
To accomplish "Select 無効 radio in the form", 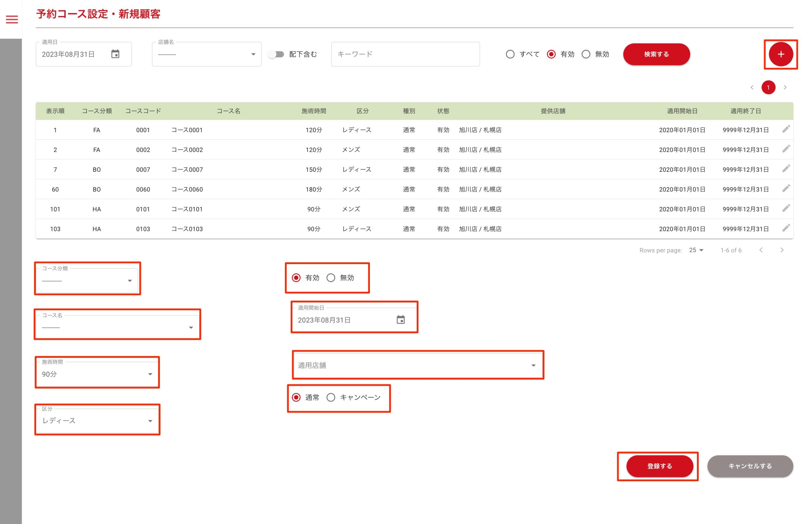I will [331, 278].
